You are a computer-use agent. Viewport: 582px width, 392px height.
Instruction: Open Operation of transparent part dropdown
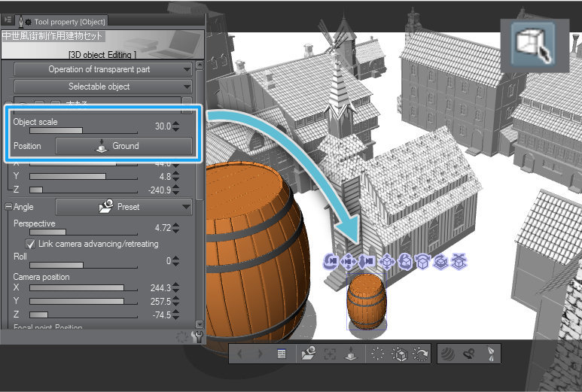[103, 69]
